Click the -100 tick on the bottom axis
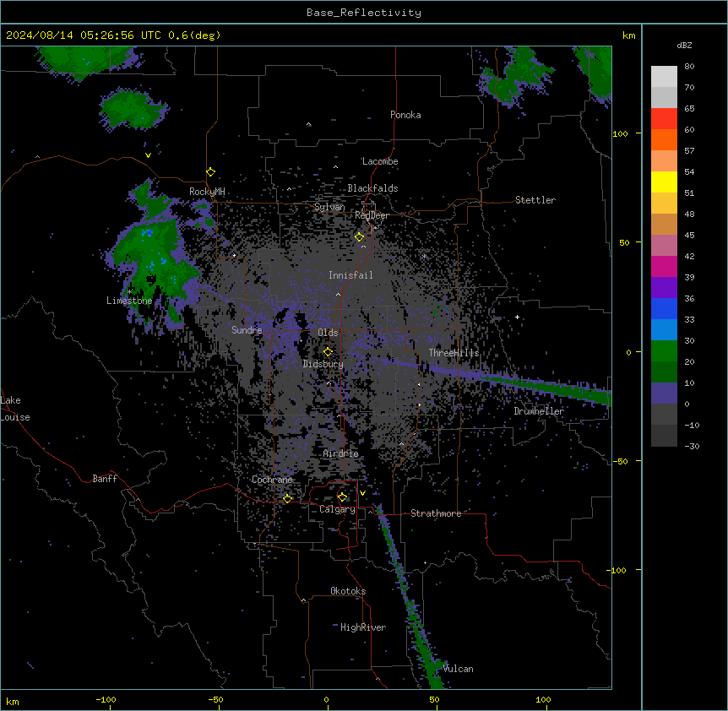This screenshot has width=728, height=711. click(x=106, y=699)
